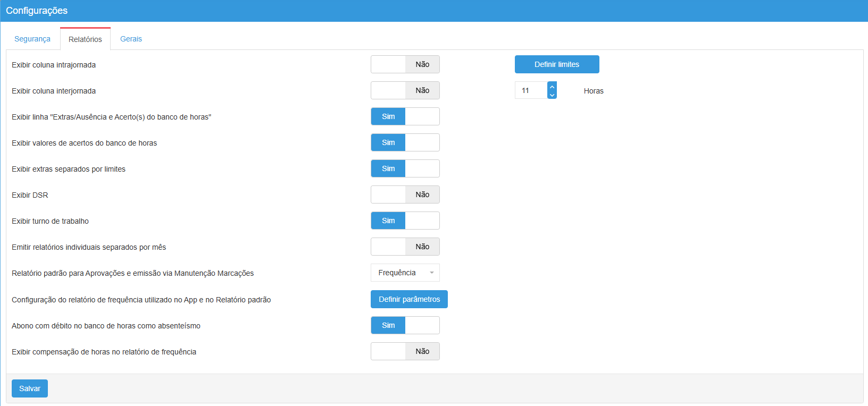Screen dimensions: 868x406
Task: Increase interjornada hours with up arrow
Action: [x=552, y=86]
